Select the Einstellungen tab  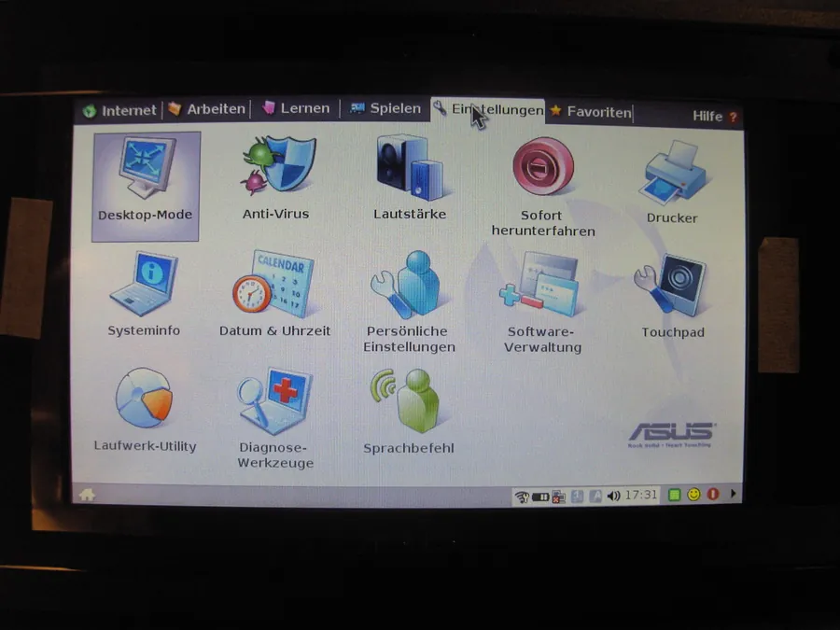(x=488, y=110)
